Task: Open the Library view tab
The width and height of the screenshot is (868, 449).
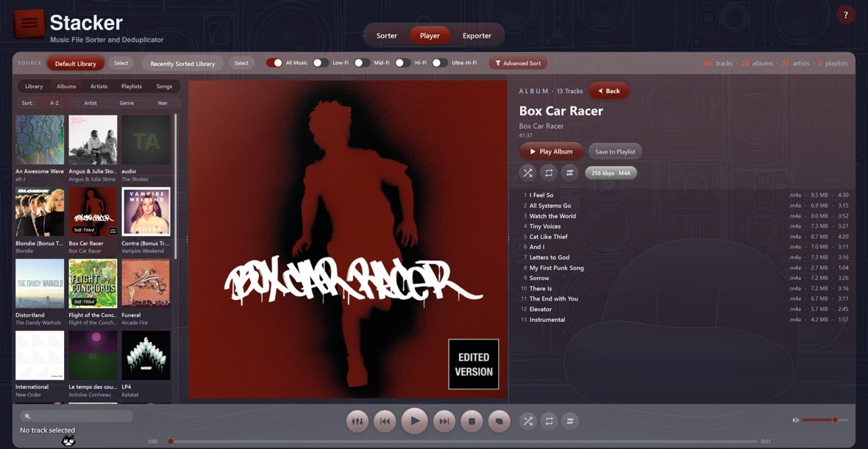Action: tap(34, 86)
